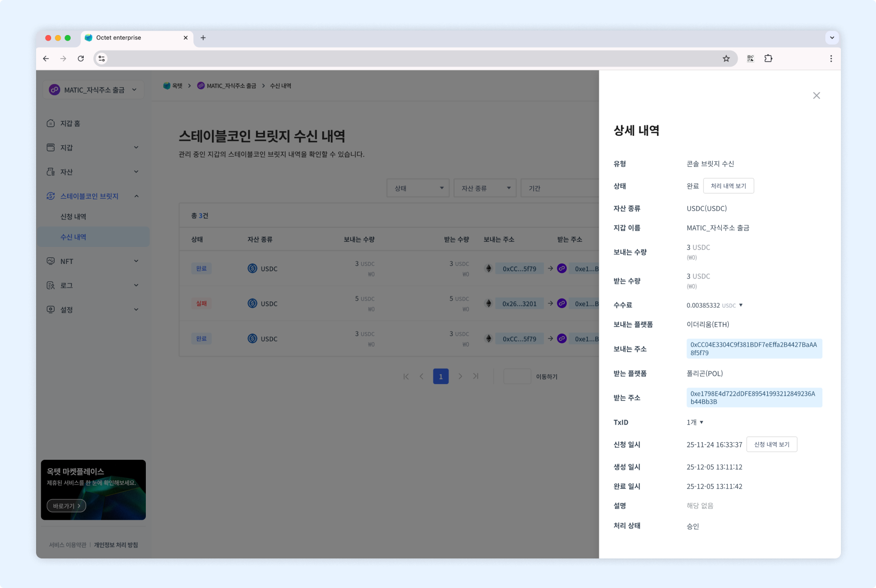The height and width of the screenshot is (588, 876).
Task: Click the NFT icon in the sidebar
Action: (x=51, y=261)
